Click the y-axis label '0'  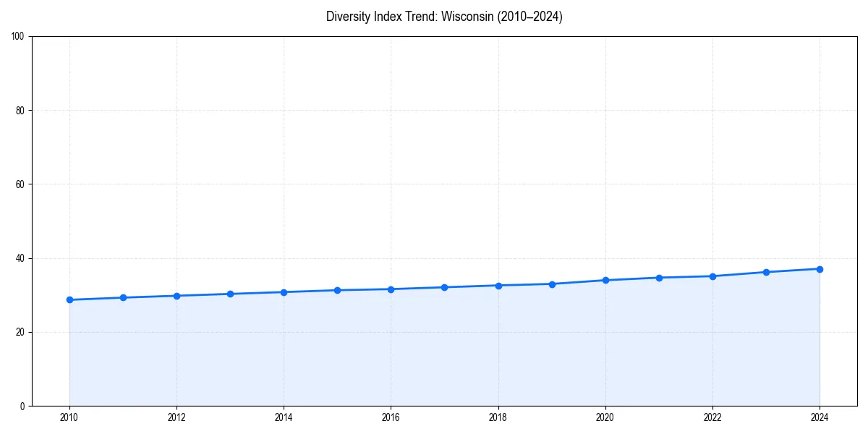[x=23, y=406]
